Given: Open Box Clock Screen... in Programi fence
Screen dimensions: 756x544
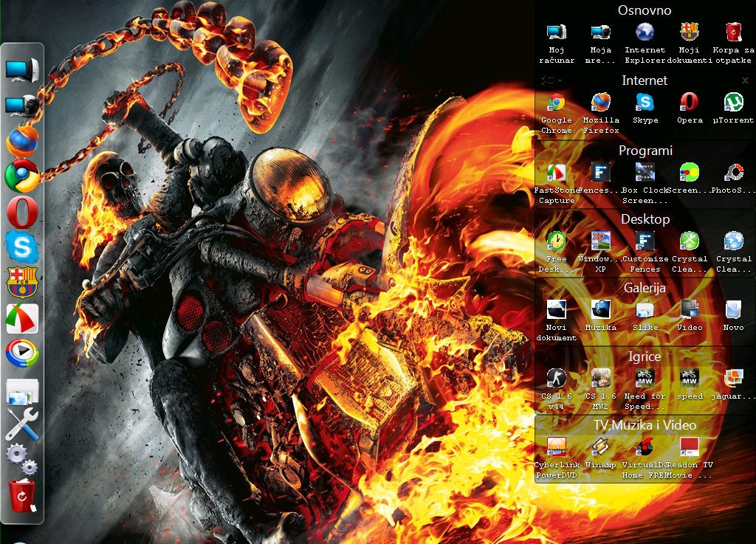Looking at the screenshot, I should (x=645, y=173).
